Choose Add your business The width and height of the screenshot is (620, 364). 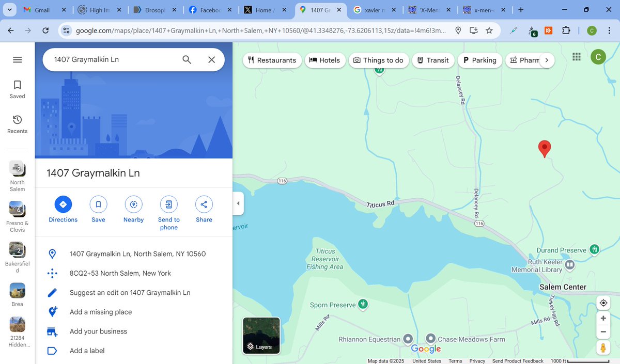(134, 331)
